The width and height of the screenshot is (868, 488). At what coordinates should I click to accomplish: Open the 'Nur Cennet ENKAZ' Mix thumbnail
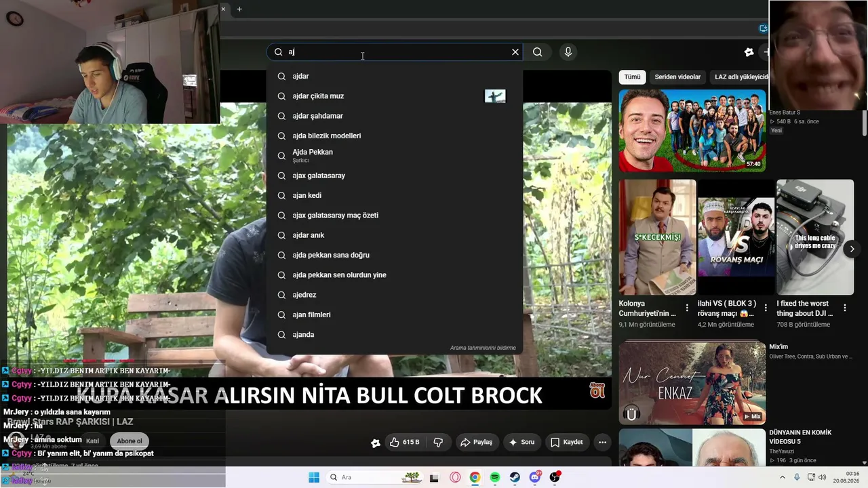coord(692,383)
